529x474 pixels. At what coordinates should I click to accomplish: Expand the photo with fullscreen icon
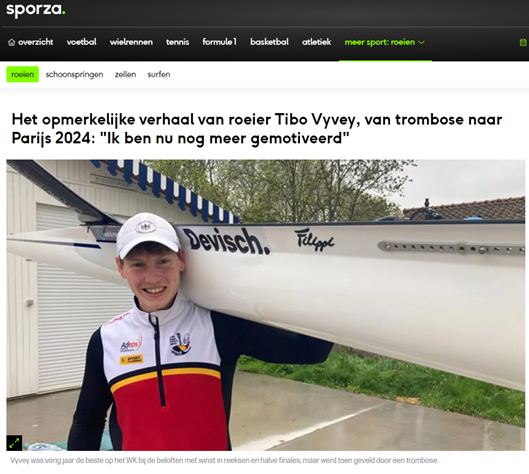tap(14, 443)
